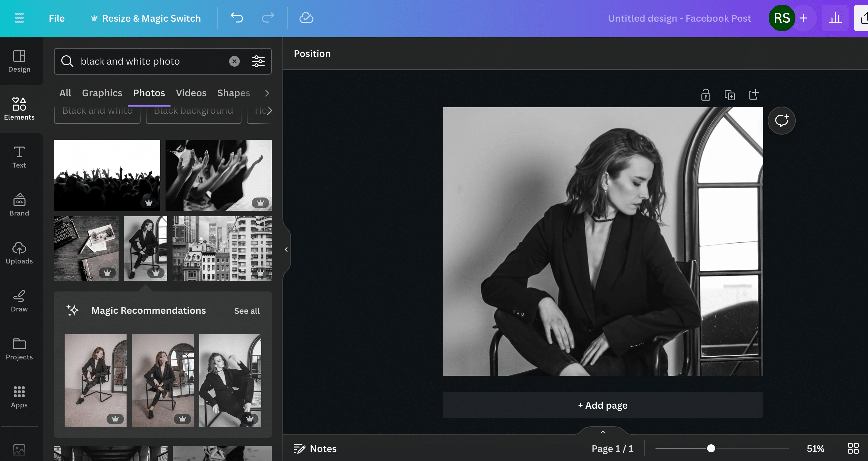868x461 pixels.
Task: Open the grid view of pages
Action: (853, 449)
